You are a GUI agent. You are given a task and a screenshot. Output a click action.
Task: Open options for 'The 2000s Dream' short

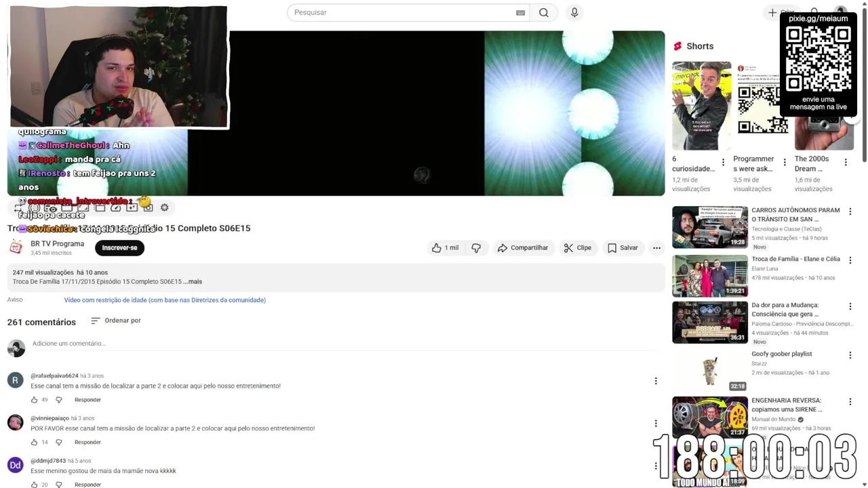tap(846, 163)
